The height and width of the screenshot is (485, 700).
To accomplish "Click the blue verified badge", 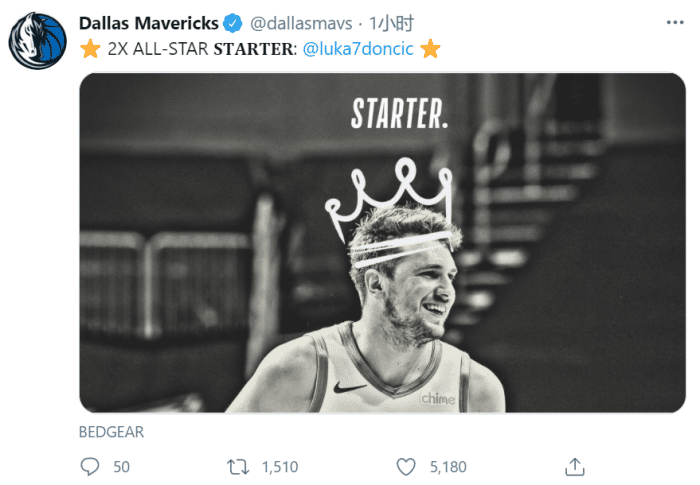I will click(232, 23).
